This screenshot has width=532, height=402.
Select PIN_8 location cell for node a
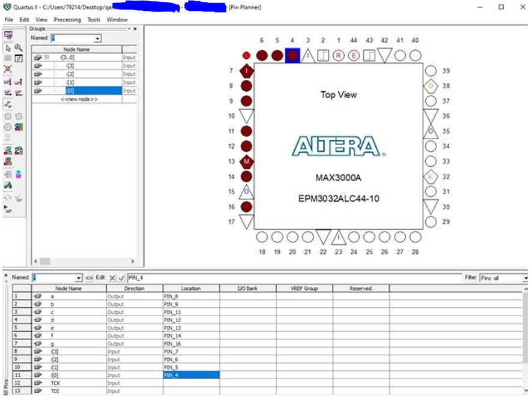[x=191, y=296]
